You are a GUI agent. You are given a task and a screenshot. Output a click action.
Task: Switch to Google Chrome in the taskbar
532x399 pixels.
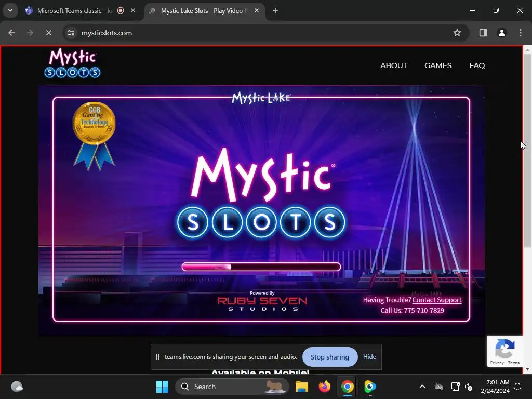pos(347,387)
